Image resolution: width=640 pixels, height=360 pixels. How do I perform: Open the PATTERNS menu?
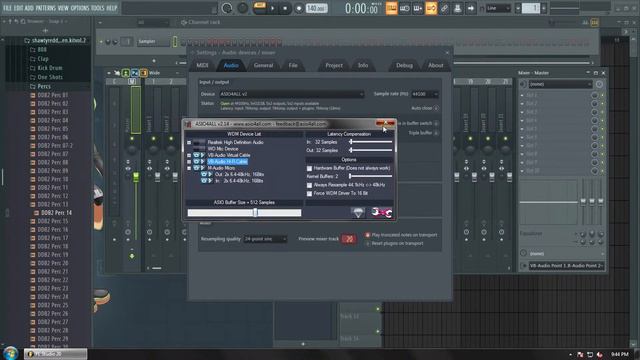(x=45, y=8)
